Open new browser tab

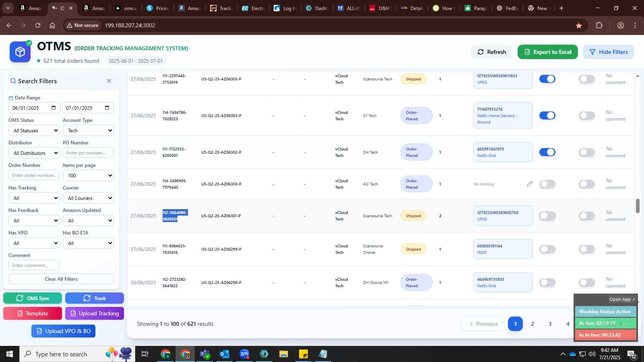tap(561, 8)
